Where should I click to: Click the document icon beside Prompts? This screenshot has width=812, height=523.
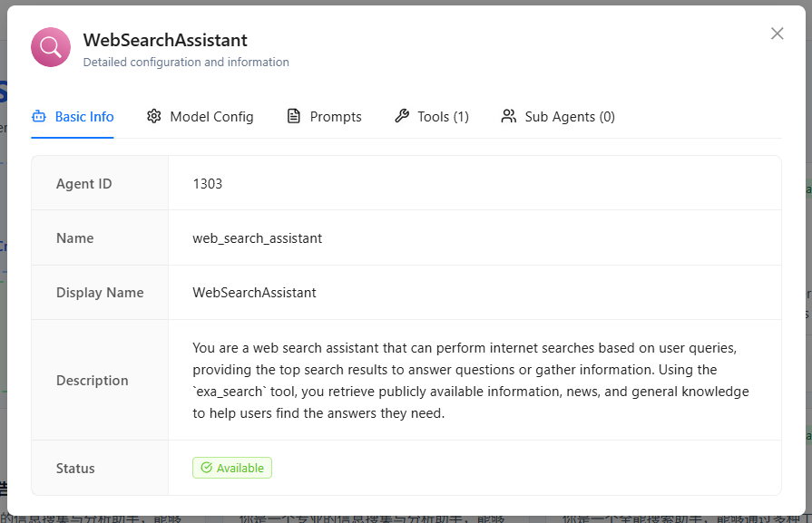292,116
